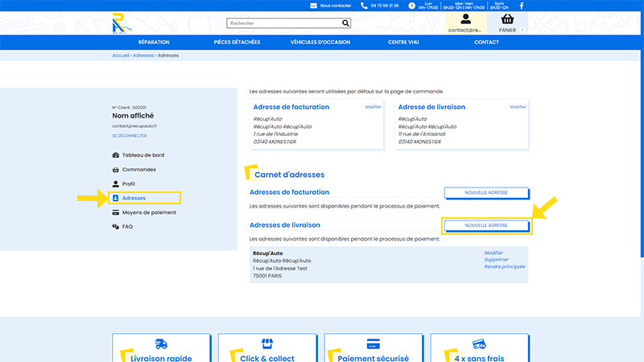Screen dimensions: 644x362
Task: Go to Accueil breadcrumb link
Action: click(120, 56)
